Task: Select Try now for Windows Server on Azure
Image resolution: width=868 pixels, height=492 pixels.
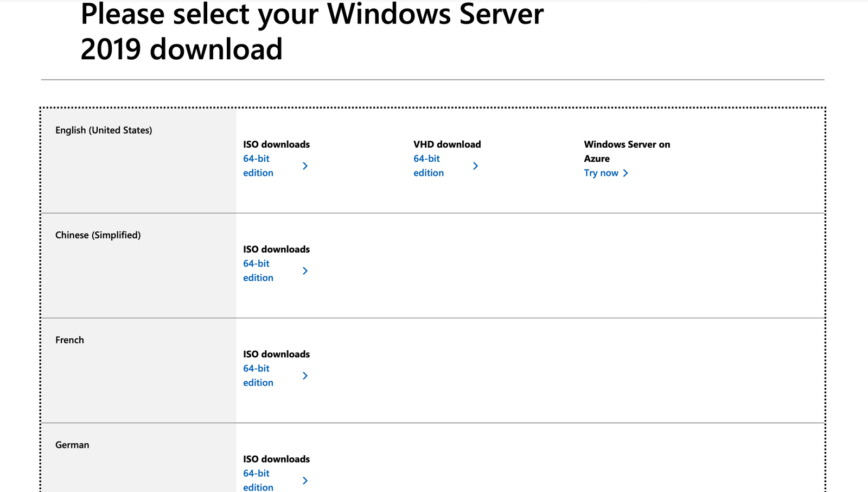Action: click(601, 173)
